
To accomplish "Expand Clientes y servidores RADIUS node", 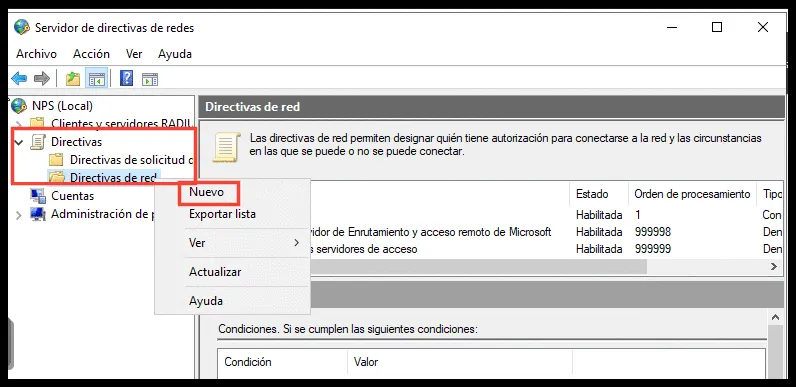I will click(19, 123).
